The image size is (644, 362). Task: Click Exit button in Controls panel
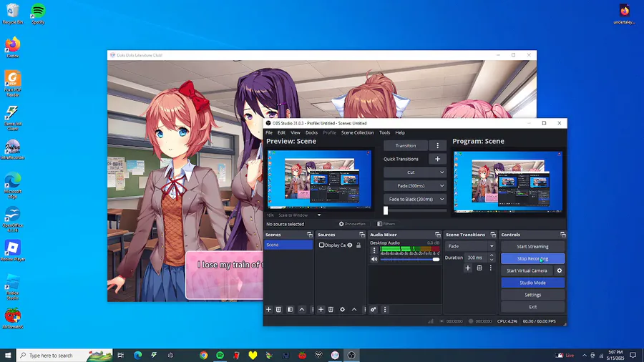(x=532, y=307)
